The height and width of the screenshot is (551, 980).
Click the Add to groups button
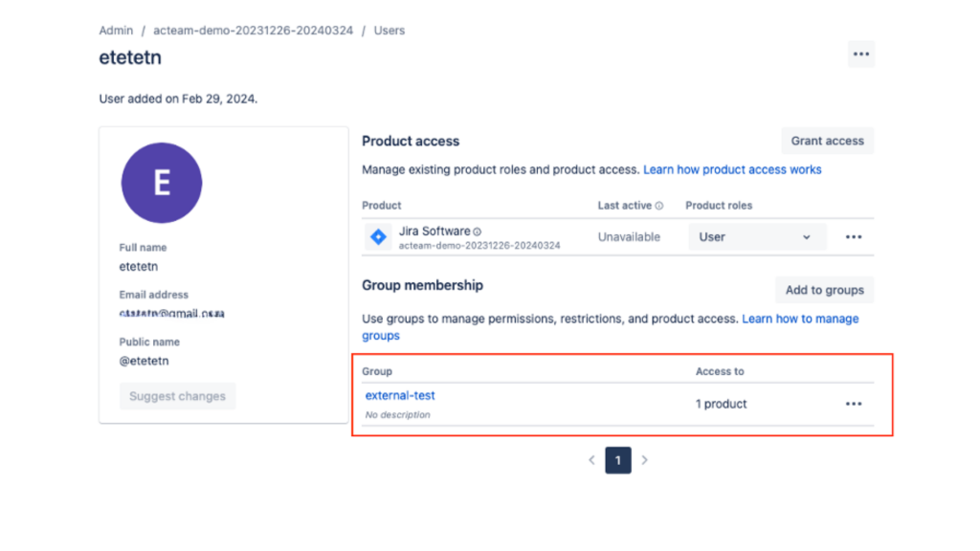coord(824,290)
